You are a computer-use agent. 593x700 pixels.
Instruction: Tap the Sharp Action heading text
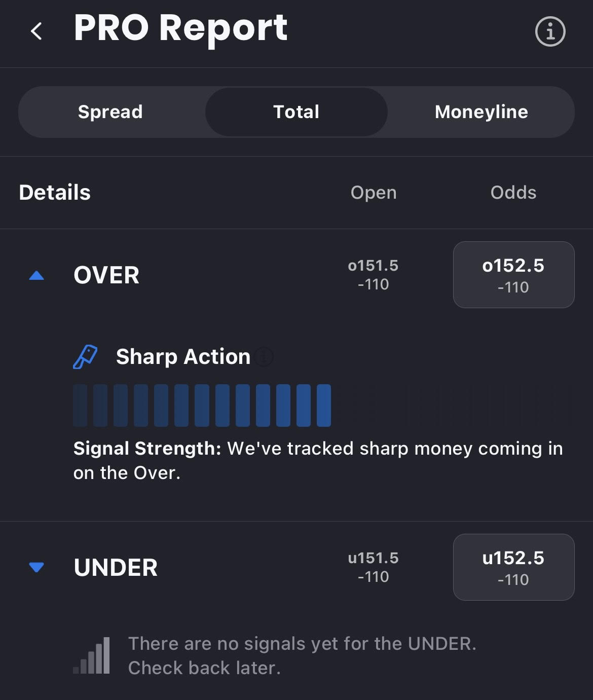[183, 357]
